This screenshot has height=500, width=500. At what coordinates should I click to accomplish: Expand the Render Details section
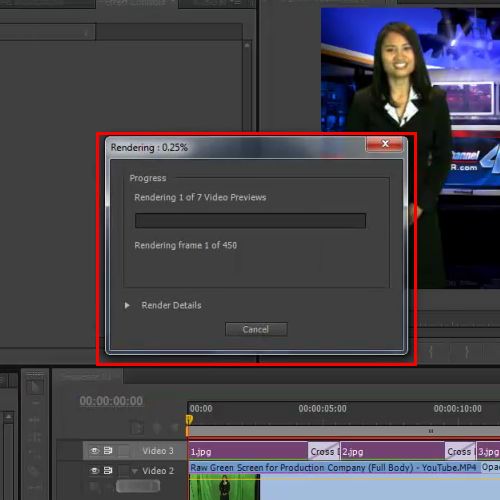(127, 305)
